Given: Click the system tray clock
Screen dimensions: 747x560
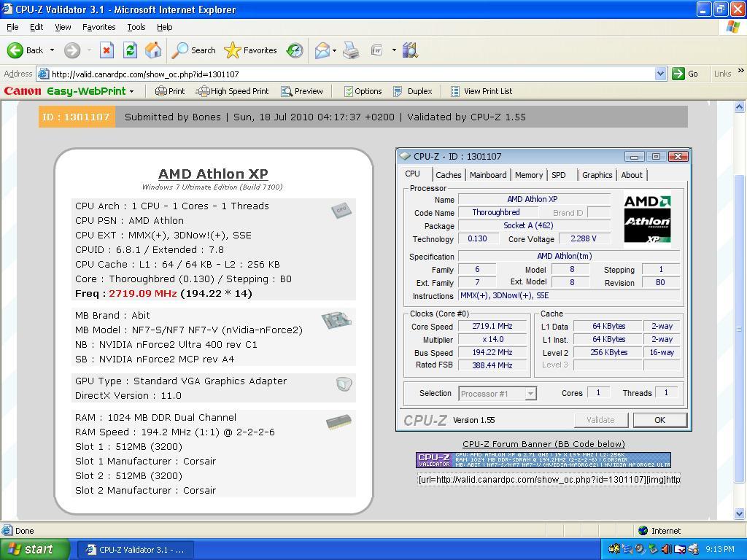Looking at the screenshot, I should 719,549.
